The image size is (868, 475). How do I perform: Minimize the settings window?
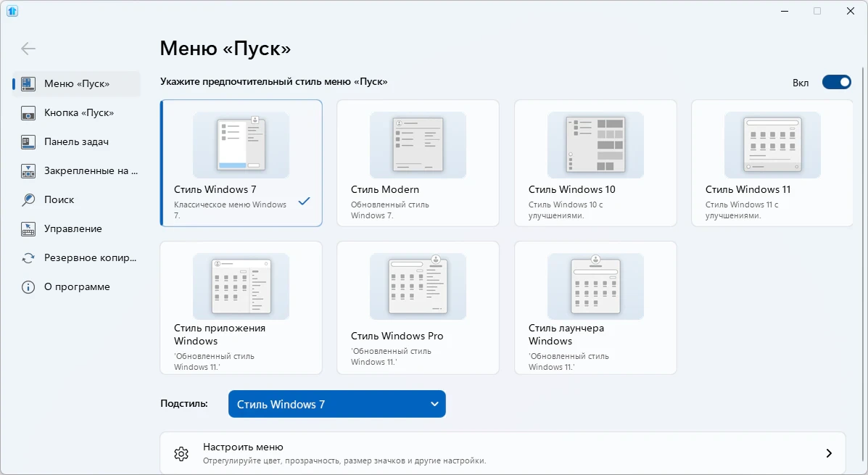coord(785,11)
